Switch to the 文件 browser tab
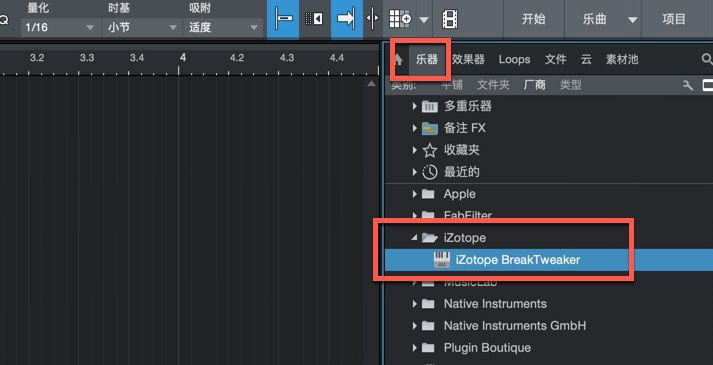Viewport: 713px width, 365px height. coord(556,60)
